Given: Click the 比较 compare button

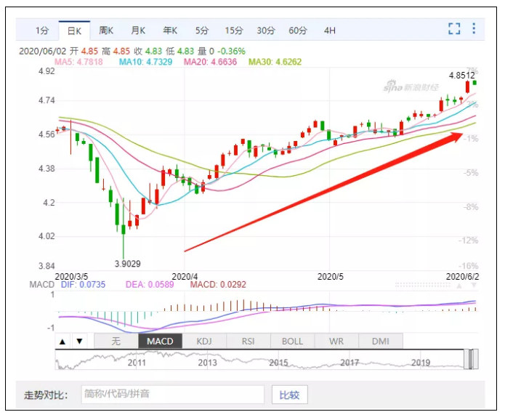Looking at the screenshot, I should 289,395.
